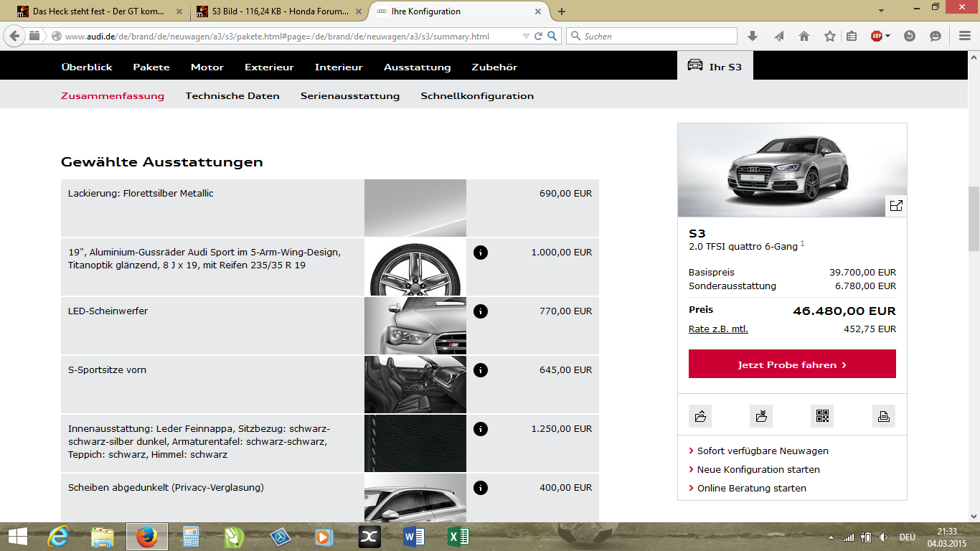Screen dimensions: 980x551
Task: Enlarge the silver S3 car image
Action: pyautogui.click(x=897, y=205)
